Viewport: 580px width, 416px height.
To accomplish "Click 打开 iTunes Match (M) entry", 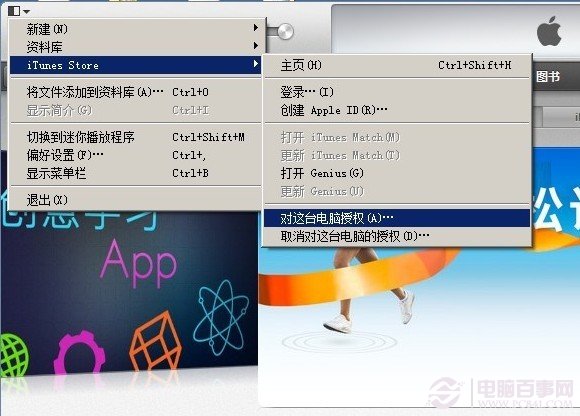I will (x=397, y=138).
